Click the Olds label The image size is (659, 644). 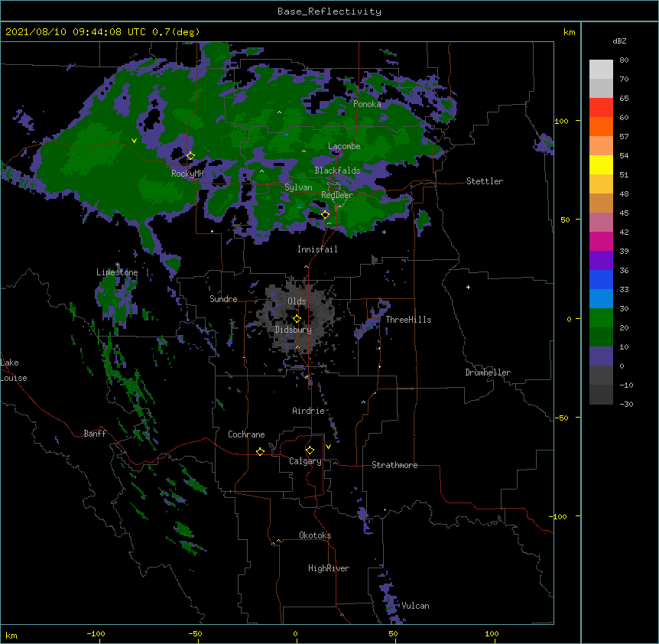click(x=297, y=301)
